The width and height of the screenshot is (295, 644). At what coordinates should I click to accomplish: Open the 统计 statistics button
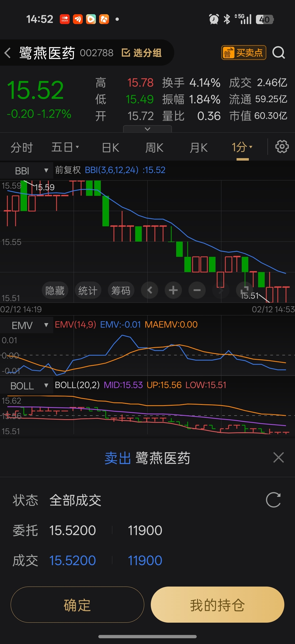point(88,290)
